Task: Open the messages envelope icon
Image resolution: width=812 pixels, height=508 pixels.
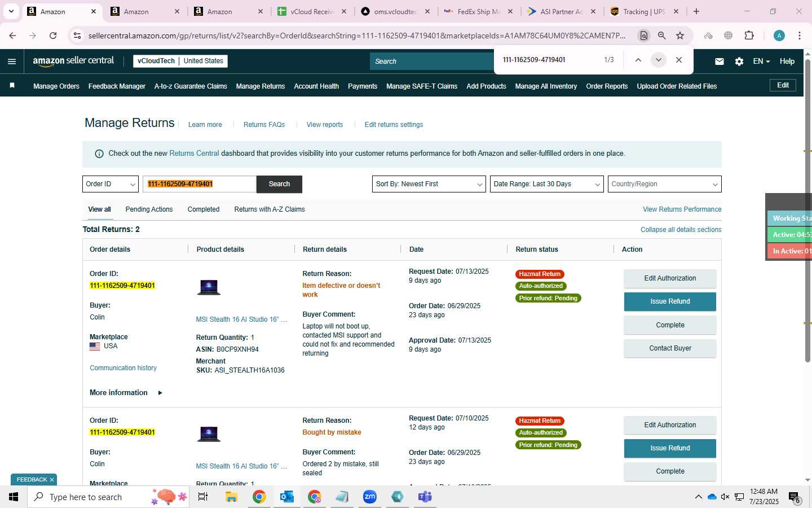Action: [x=720, y=62]
